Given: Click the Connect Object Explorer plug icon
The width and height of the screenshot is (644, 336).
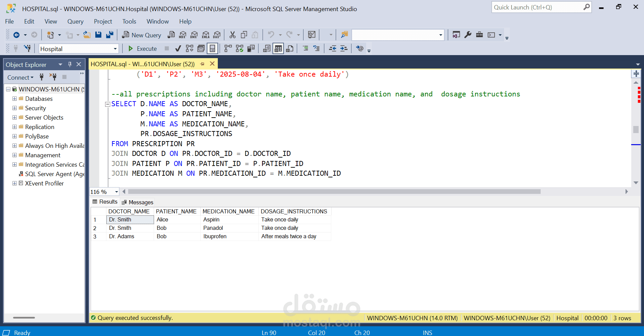Looking at the screenshot, I should (x=42, y=77).
